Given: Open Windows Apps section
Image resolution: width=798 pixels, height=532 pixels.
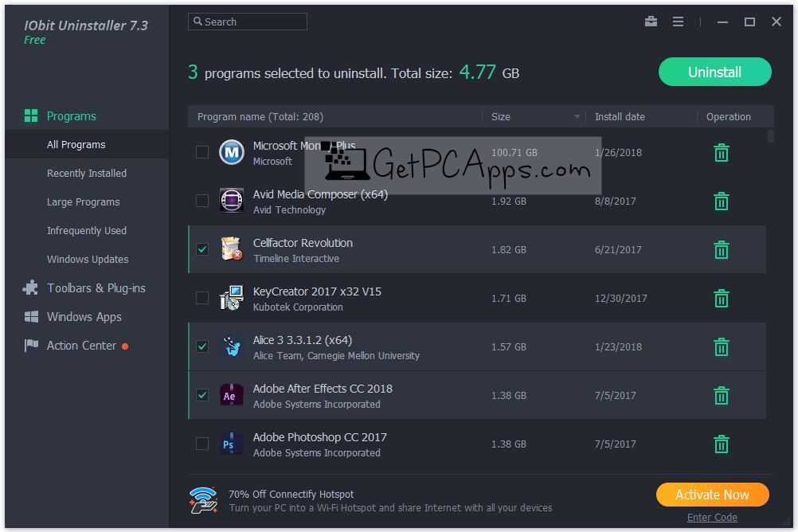Looking at the screenshot, I should (x=84, y=317).
